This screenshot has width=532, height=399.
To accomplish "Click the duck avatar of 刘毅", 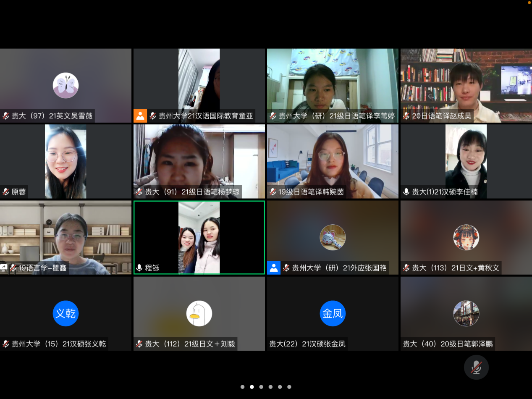I will coord(199,313).
